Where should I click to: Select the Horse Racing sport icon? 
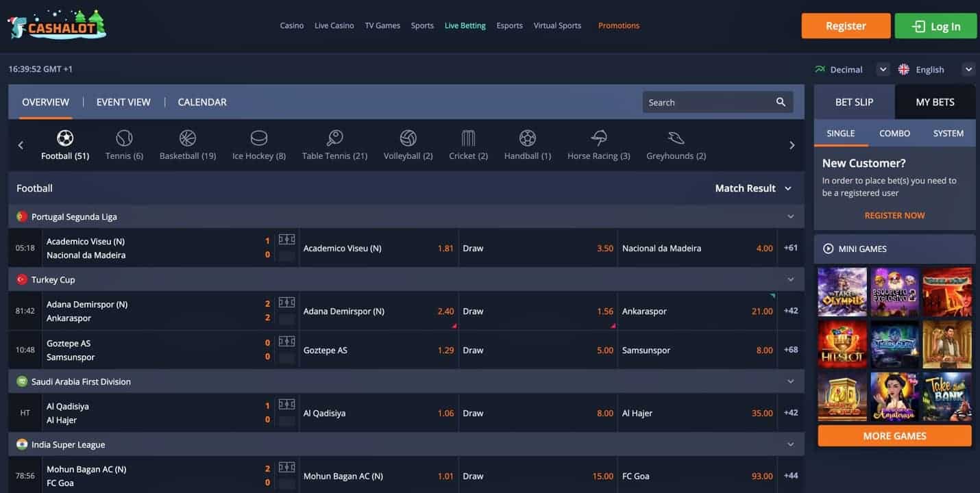tap(599, 138)
